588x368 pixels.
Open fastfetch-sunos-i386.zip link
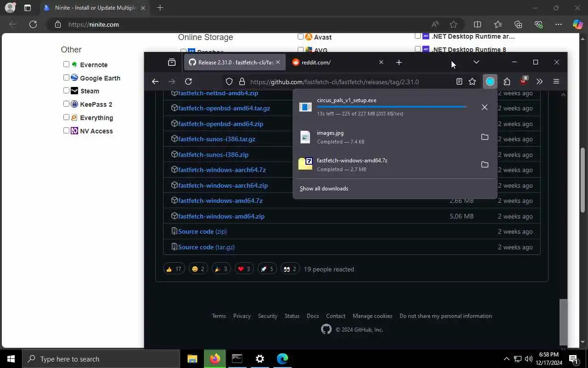click(x=213, y=155)
